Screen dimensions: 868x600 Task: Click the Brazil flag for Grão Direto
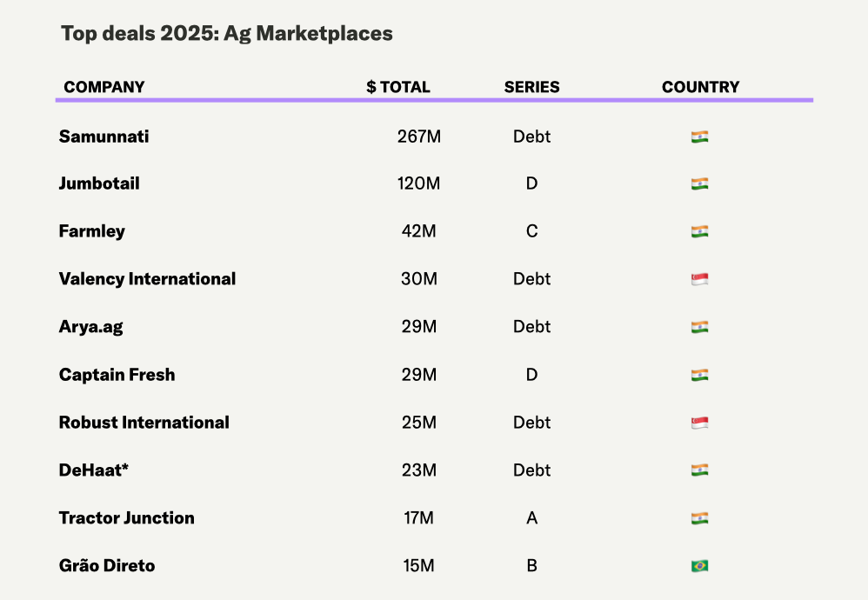tap(699, 566)
